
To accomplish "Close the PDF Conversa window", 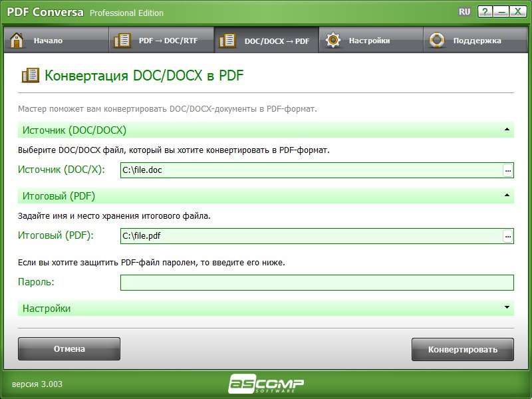I will coord(518,11).
